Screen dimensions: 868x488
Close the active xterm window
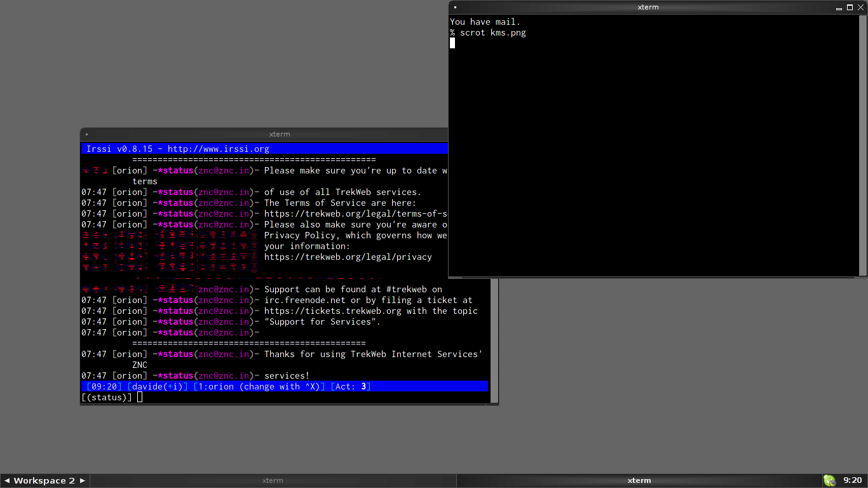861,8
